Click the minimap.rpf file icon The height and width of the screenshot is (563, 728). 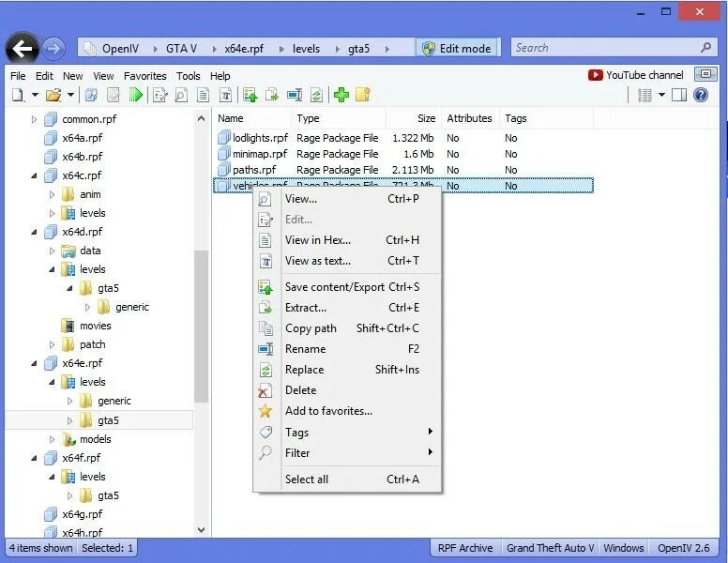point(224,153)
